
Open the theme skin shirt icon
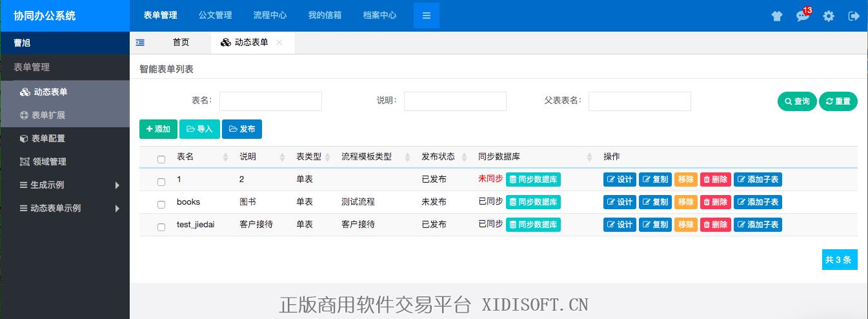[777, 16]
